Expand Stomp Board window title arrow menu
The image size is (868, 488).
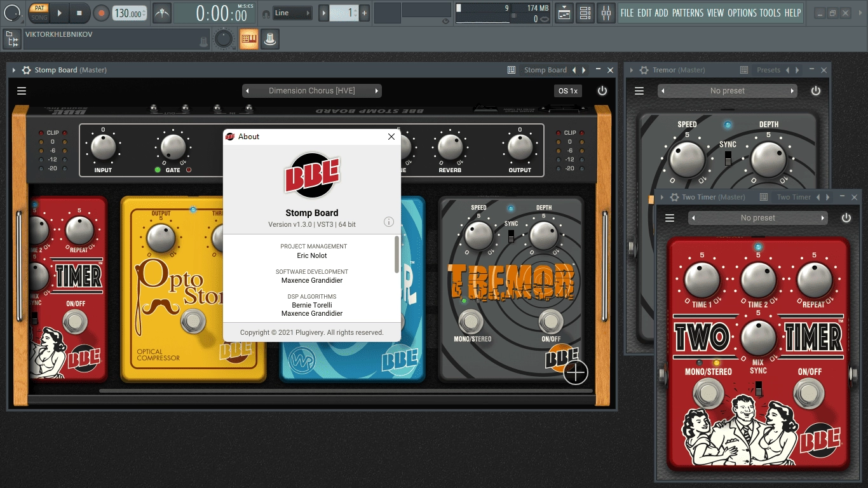(x=14, y=70)
